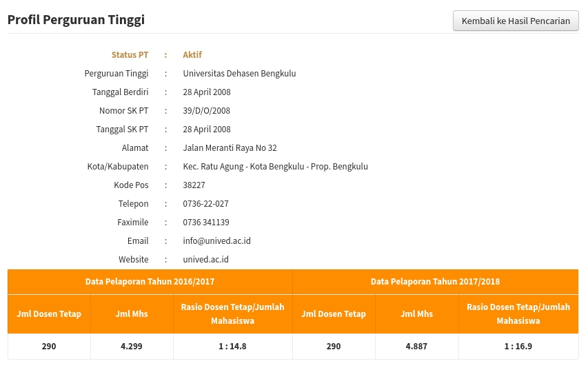Click the Aktif status value

coord(192,54)
